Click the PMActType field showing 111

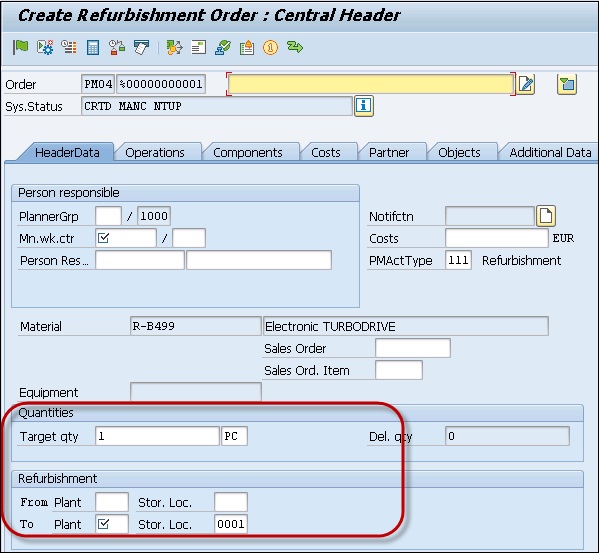458,260
